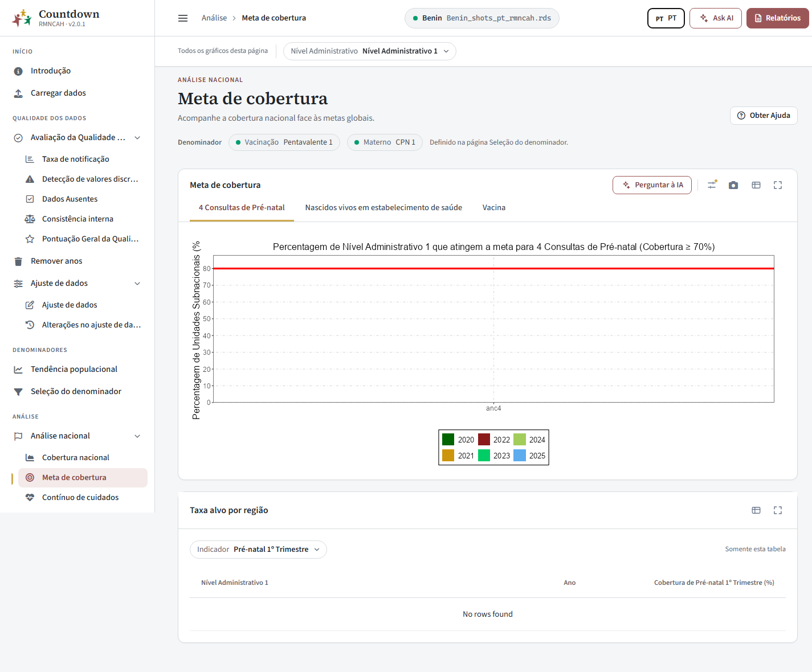Viewport: 812px width, 672px height.
Task: Collapse Ajuste de dados section chevron
Action: click(x=137, y=284)
